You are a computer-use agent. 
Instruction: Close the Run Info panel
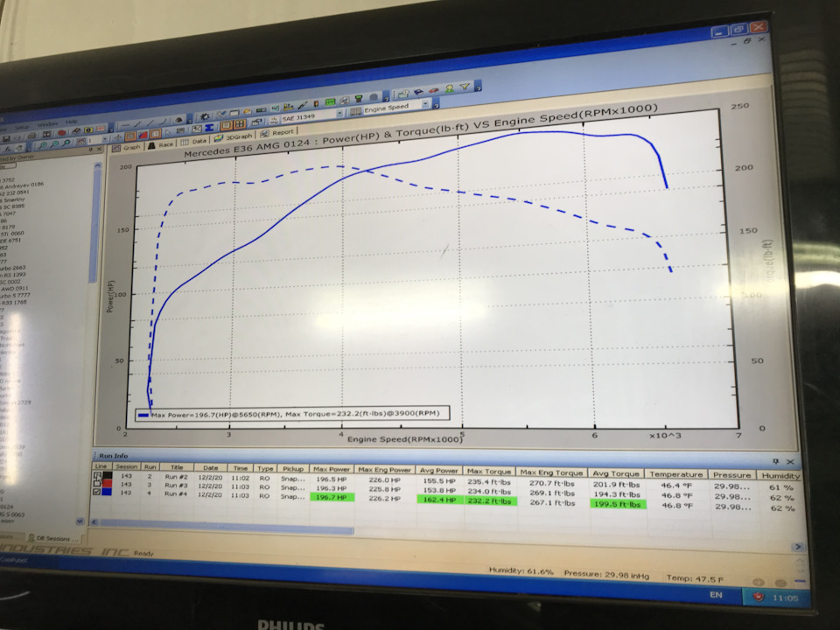tap(790, 462)
